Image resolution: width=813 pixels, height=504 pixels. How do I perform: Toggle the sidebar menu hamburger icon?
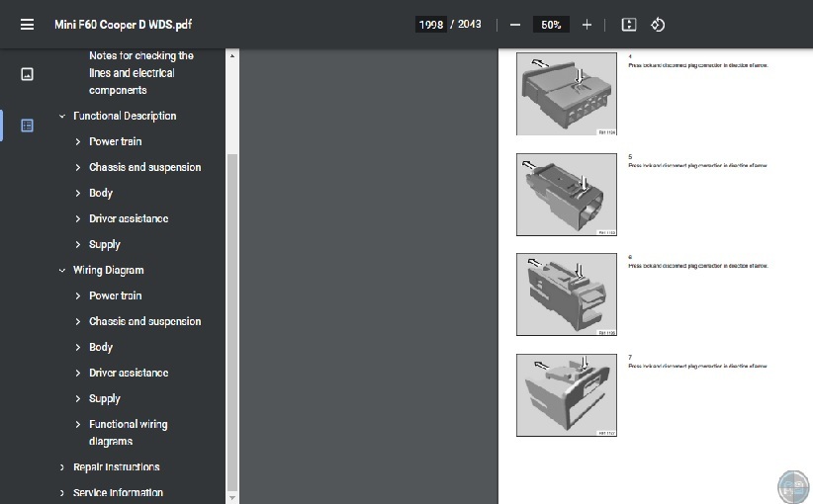tap(27, 25)
